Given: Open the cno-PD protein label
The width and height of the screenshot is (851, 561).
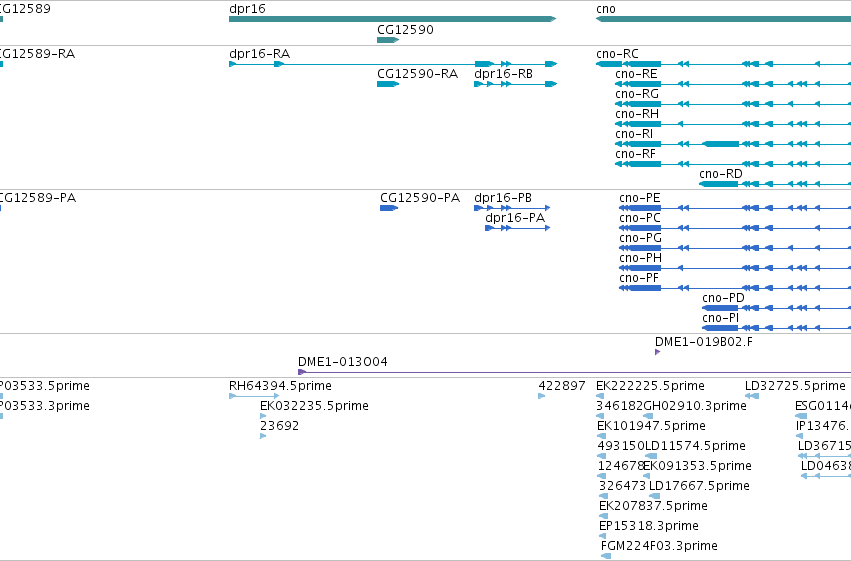Looking at the screenshot, I should click(x=723, y=298).
